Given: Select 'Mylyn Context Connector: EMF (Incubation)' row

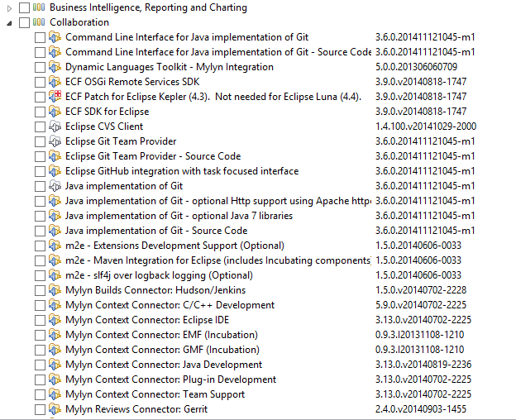Looking at the screenshot, I should tap(161, 335).
